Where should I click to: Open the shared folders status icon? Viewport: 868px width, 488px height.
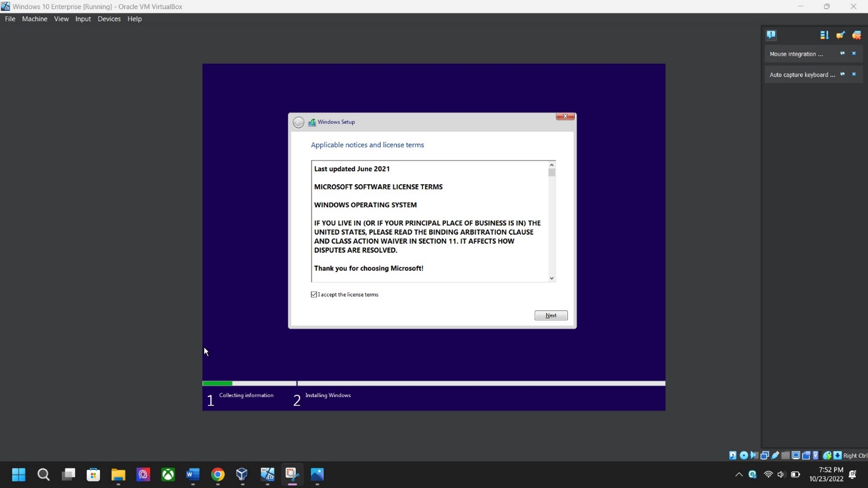pos(786,456)
